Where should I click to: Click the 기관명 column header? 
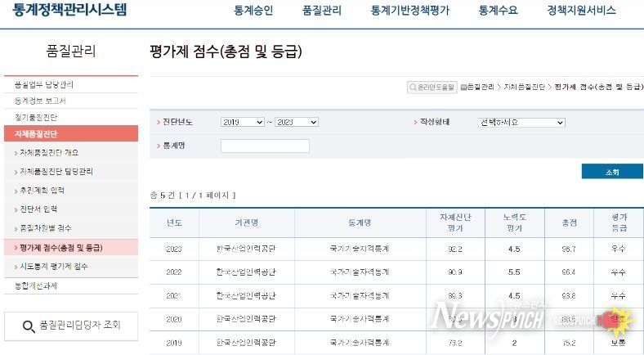[247, 222]
